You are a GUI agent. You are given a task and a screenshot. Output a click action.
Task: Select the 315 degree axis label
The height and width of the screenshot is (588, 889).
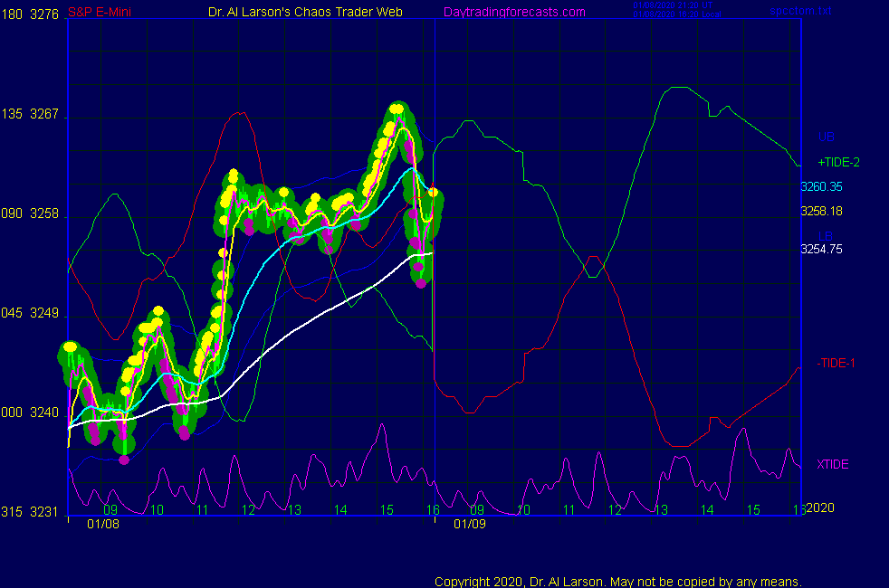tap(12, 512)
